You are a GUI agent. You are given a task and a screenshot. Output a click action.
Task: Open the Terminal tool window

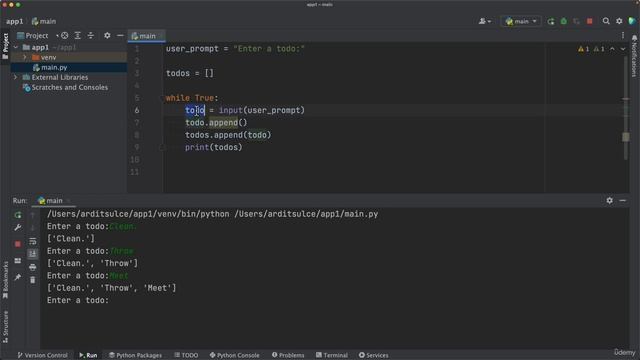click(x=332, y=355)
